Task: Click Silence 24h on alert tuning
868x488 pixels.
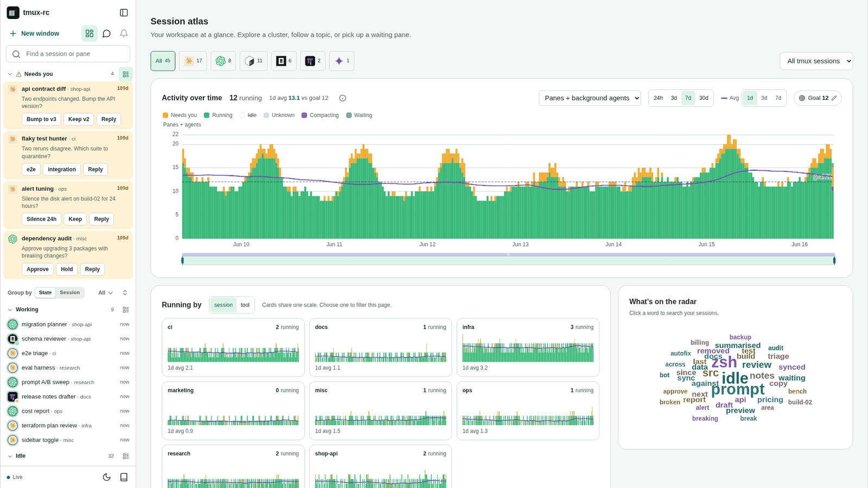Action: click(x=41, y=219)
